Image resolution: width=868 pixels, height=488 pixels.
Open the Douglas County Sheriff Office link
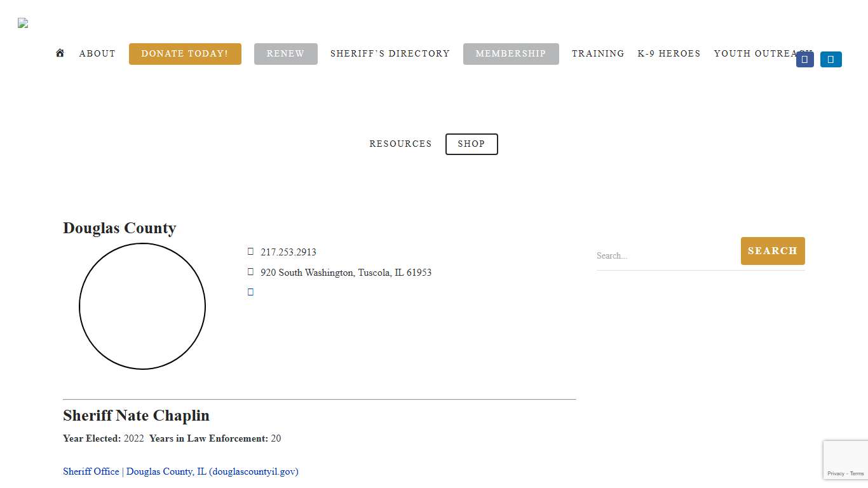(x=180, y=471)
